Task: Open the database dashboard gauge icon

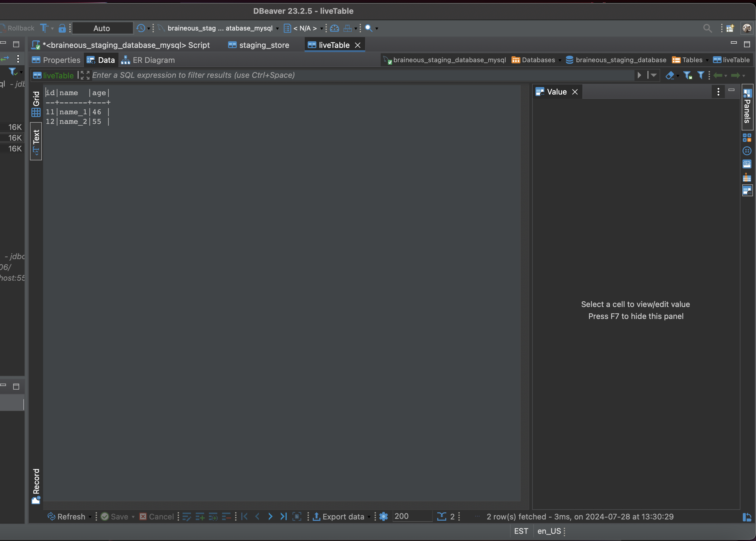Action: [x=335, y=28]
